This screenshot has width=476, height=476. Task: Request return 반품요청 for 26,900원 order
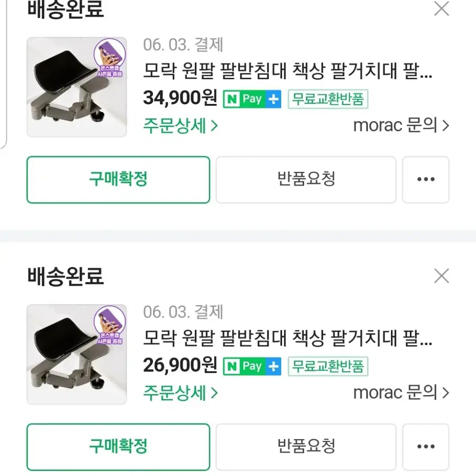tap(306, 447)
